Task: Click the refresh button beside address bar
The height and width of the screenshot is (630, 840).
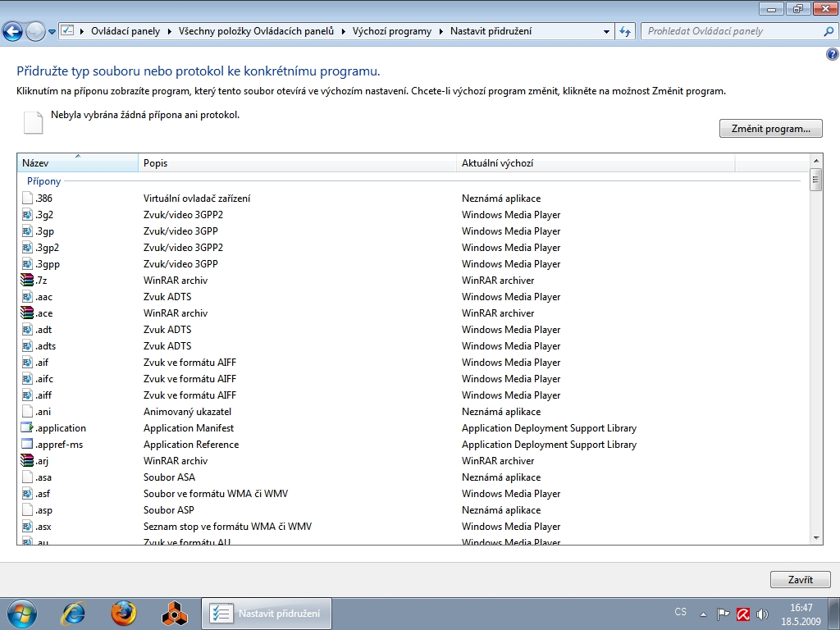Action: [625, 32]
